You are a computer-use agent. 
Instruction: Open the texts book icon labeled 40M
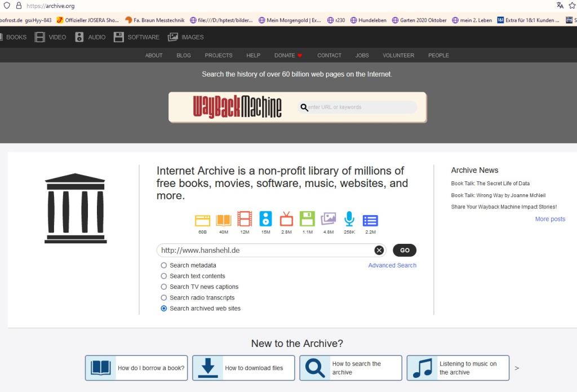(x=224, y=220)
